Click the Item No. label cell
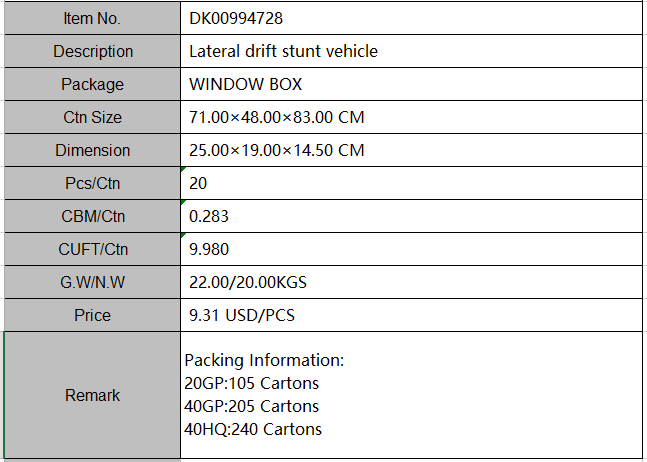647x462 pixels. (x=92, y=18)
